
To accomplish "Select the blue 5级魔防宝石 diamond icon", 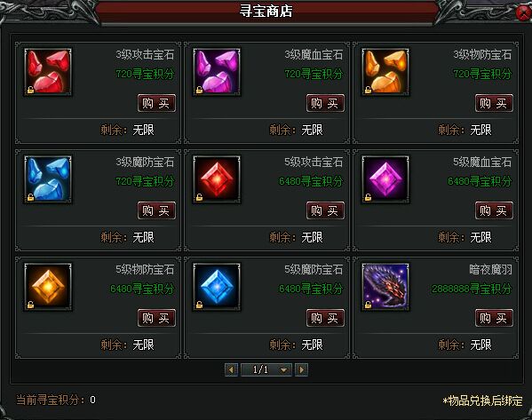I will click(x=217, y=287).
